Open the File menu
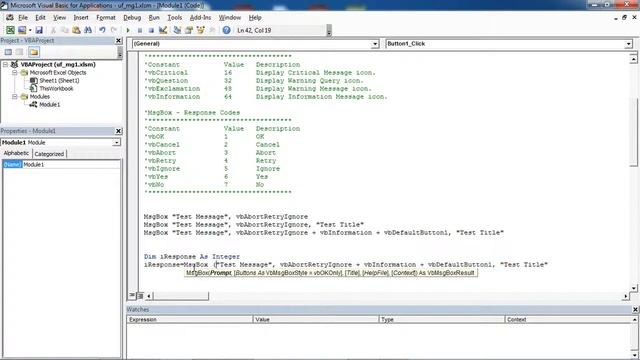 pyautogui.click(x=23, y=18)
